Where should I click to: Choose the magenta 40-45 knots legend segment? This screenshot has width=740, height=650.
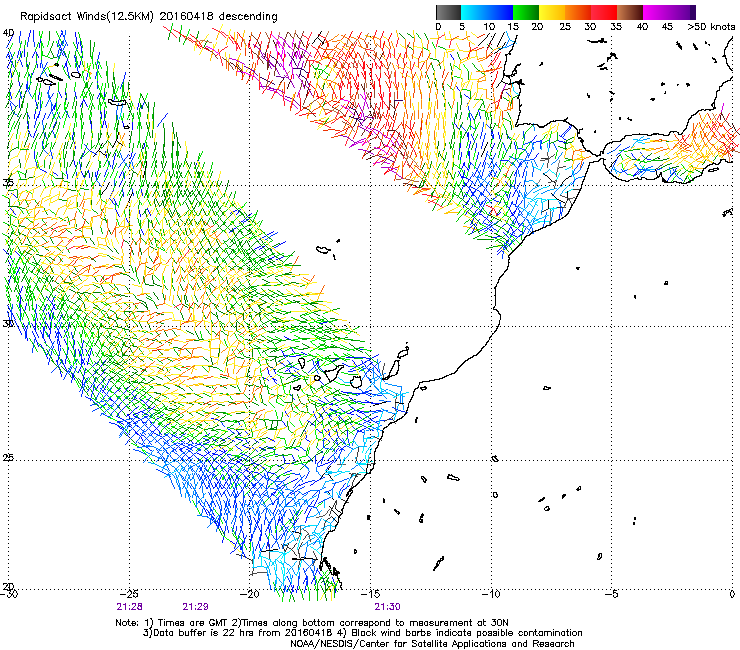coord(656,12)
